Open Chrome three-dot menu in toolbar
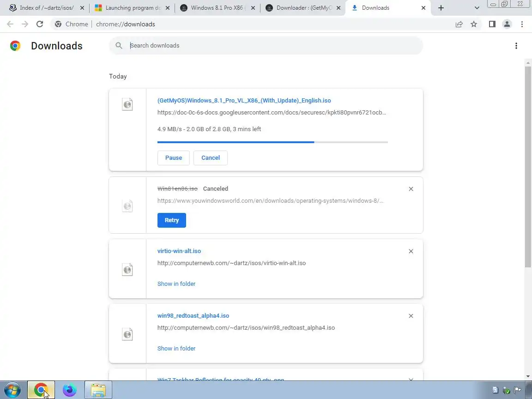 tap(522, 24)
